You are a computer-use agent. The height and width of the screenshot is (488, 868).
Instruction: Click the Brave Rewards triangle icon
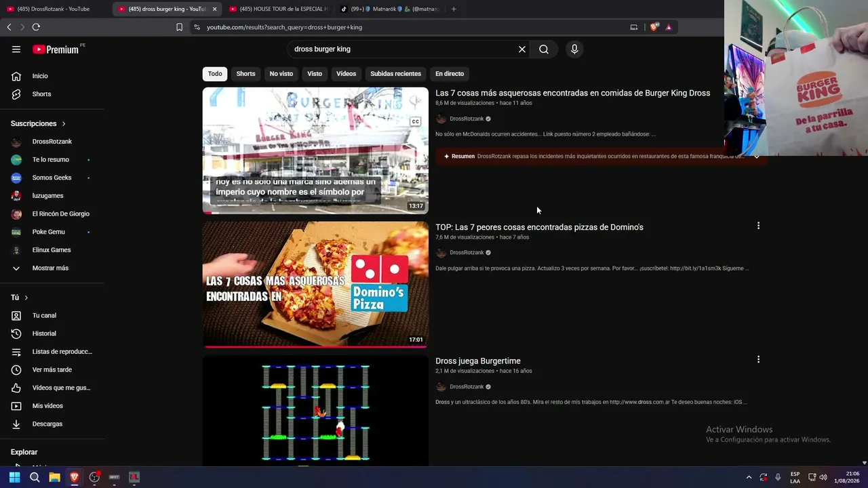pyautogui.click(x=669, y=27)
